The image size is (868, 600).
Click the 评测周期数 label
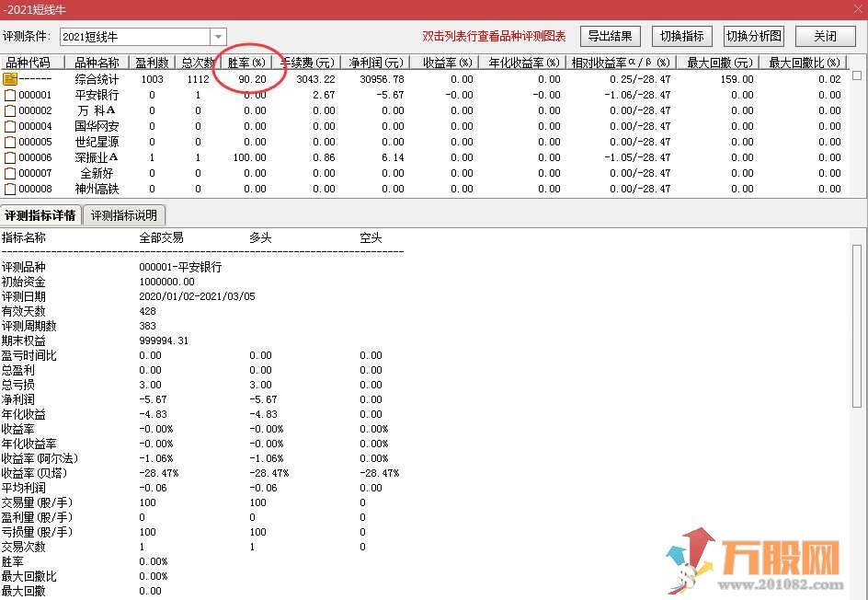point(29,326)
